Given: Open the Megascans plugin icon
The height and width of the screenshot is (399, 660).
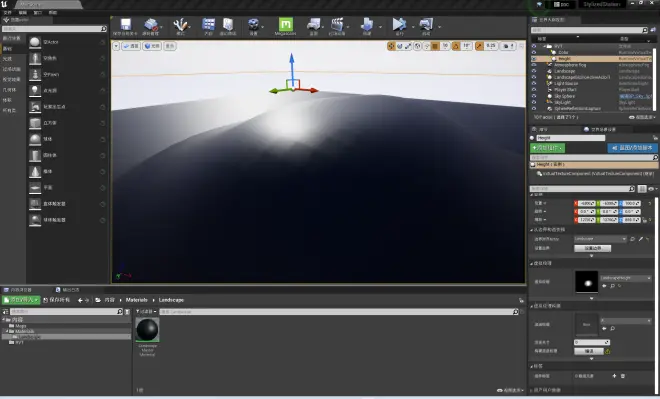Looking at the screenshot, I should click(285, 24).
